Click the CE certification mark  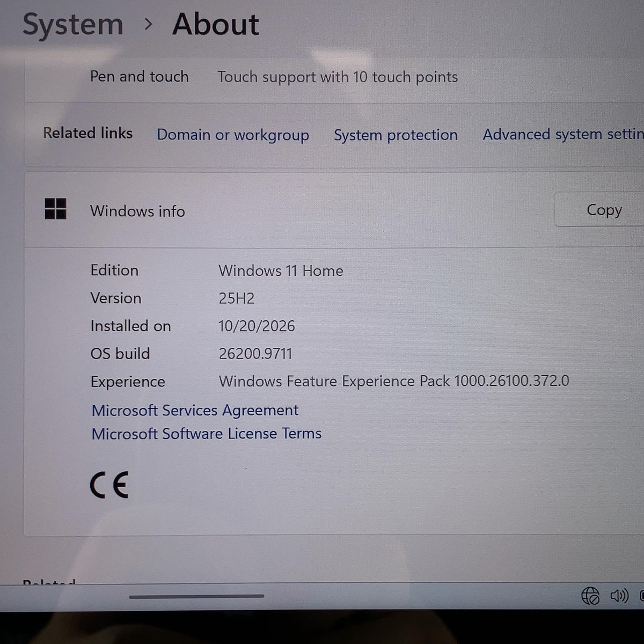[109, 485]
